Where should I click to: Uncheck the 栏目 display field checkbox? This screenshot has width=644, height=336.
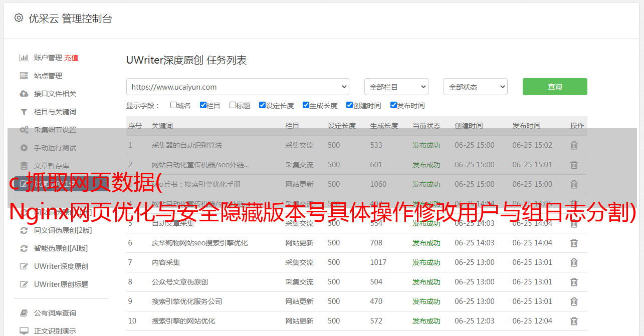pyautogui.click(x=203, y=105)
